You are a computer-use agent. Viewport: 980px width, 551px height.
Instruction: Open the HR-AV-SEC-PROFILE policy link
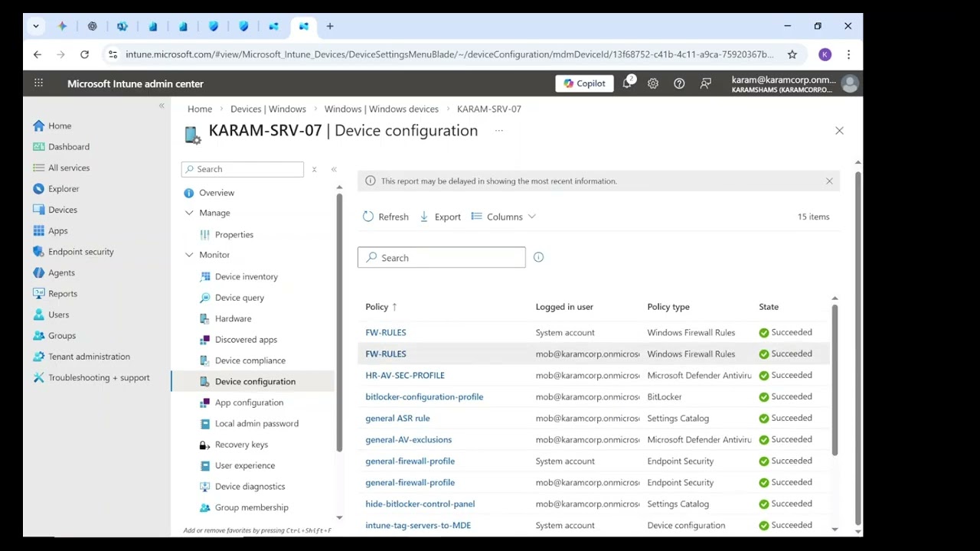pos(405,375)
